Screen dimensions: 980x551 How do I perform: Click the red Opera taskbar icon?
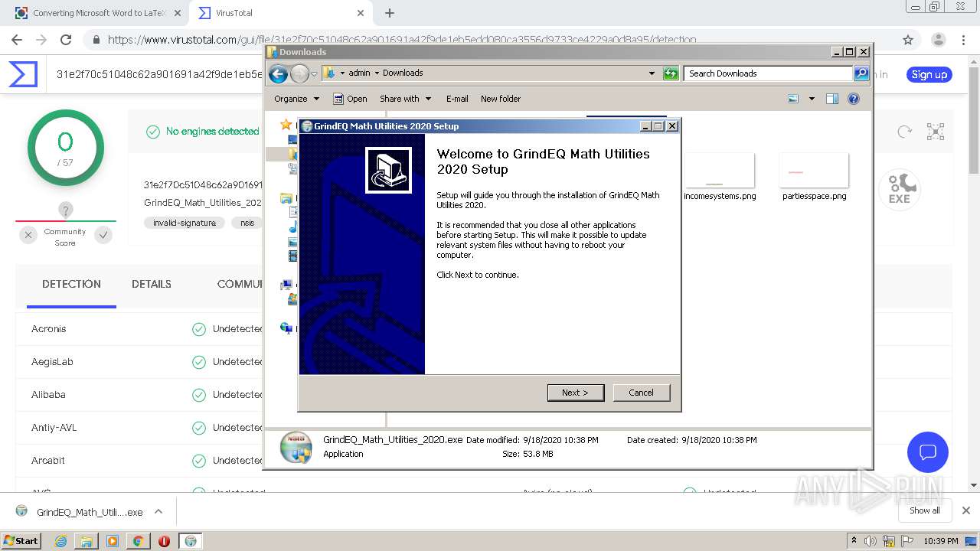pyautogui.click(x=164, y=541)
